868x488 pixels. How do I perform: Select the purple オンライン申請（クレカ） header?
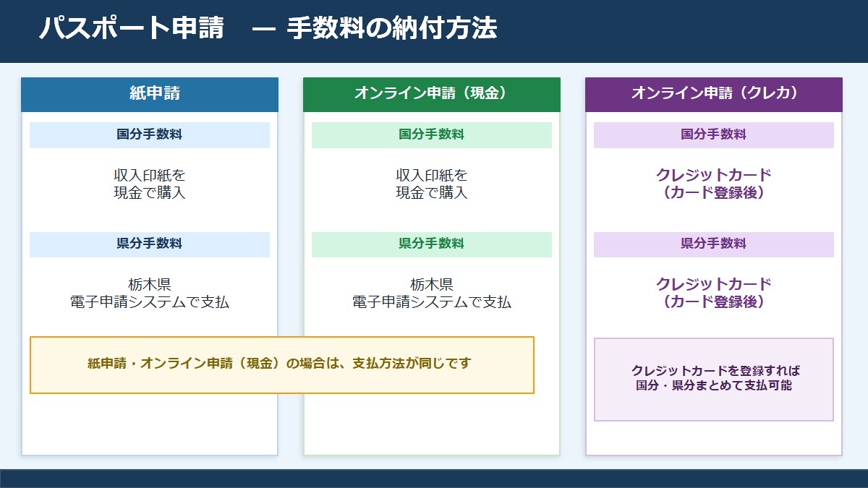[713, 94]
